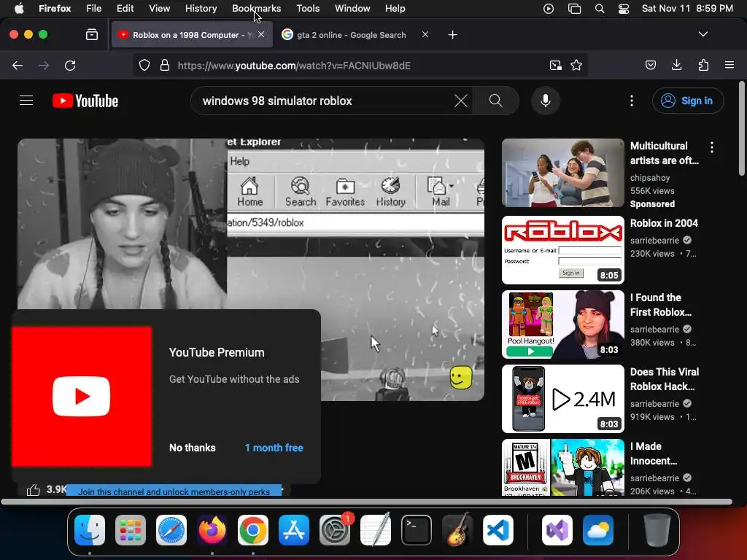The width and height of the screenshot is (747, 560).
Task: Launch Safari from the Dock
Action: [x=171, y=530]
